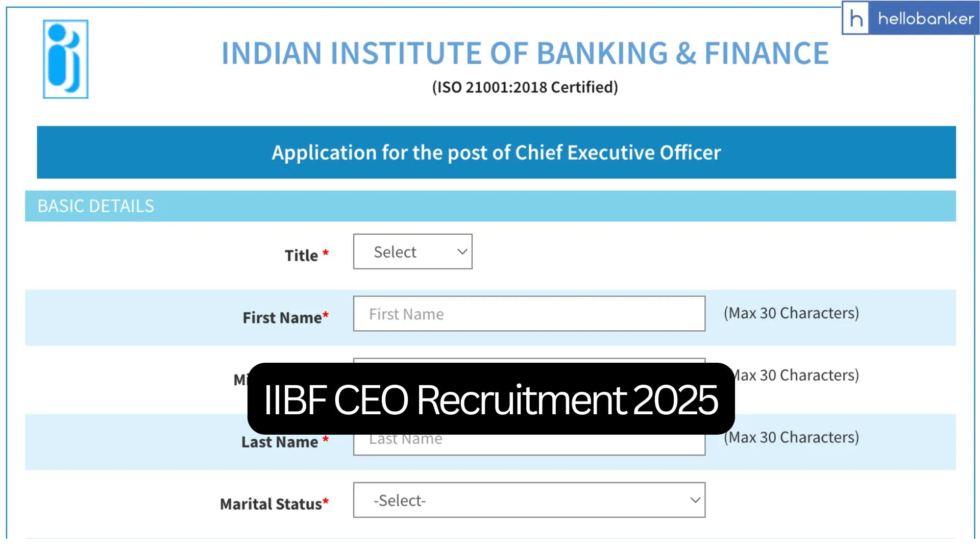The height and width of the screenshot is (551, 980).
Task: Click inside the Last Name input field
Action: (529, 439)
